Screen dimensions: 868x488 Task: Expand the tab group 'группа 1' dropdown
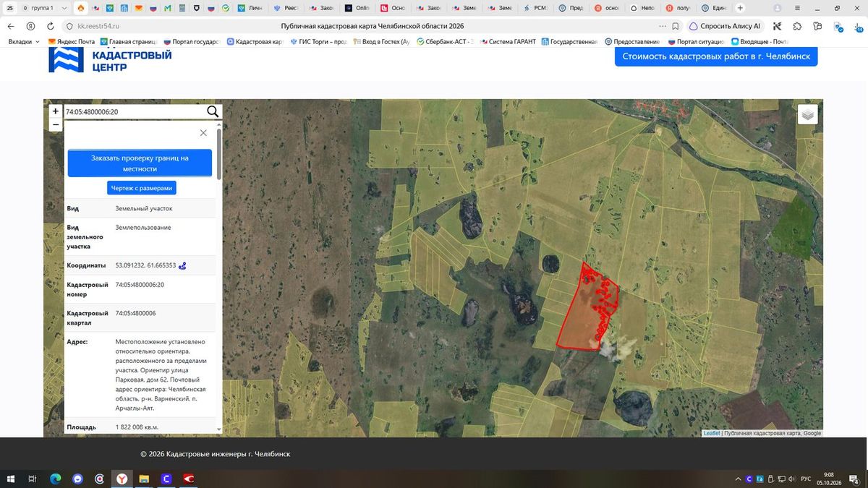[64, 8]
